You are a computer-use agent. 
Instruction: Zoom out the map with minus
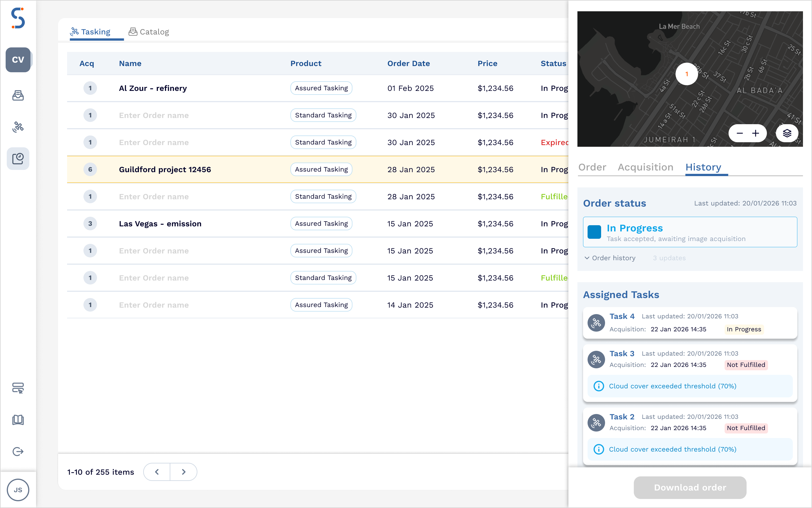[x=740, y=133]
